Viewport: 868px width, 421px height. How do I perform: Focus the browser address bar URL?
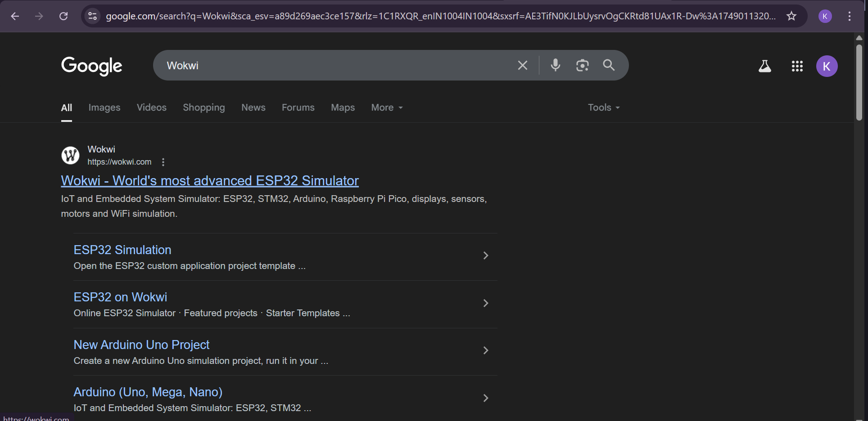coord(440,16)
